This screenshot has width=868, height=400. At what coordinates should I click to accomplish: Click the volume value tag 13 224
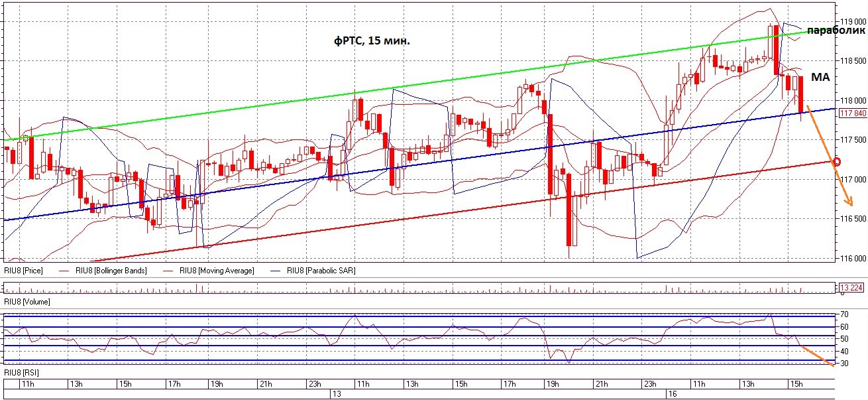[x=851, y=288]
